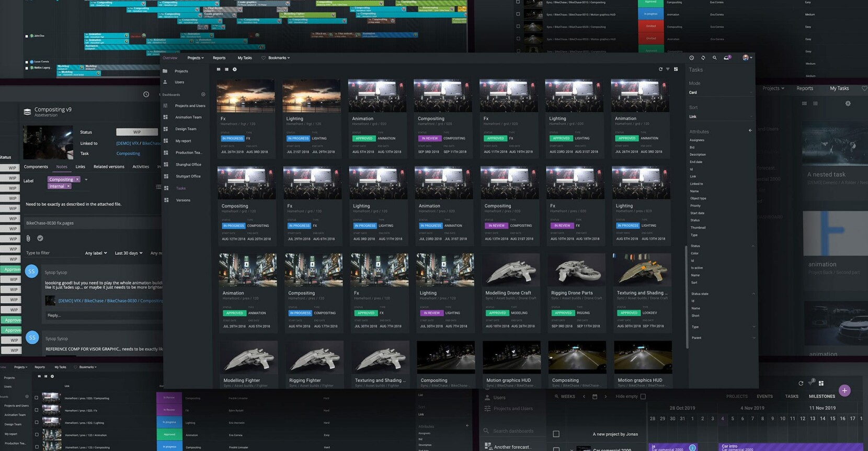
Task: Click the search magnifier in top bar
Action: tap(714, 58)
